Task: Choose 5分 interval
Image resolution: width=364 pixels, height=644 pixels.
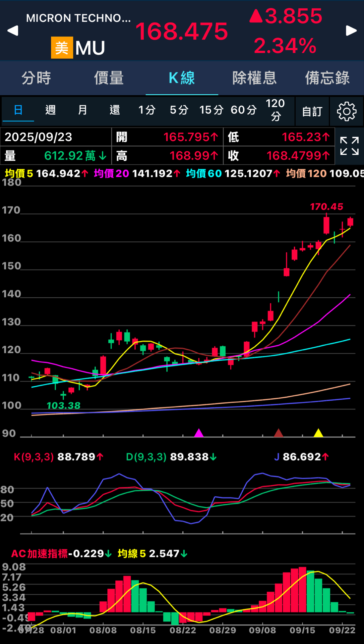Action: [x=179, y=110]
